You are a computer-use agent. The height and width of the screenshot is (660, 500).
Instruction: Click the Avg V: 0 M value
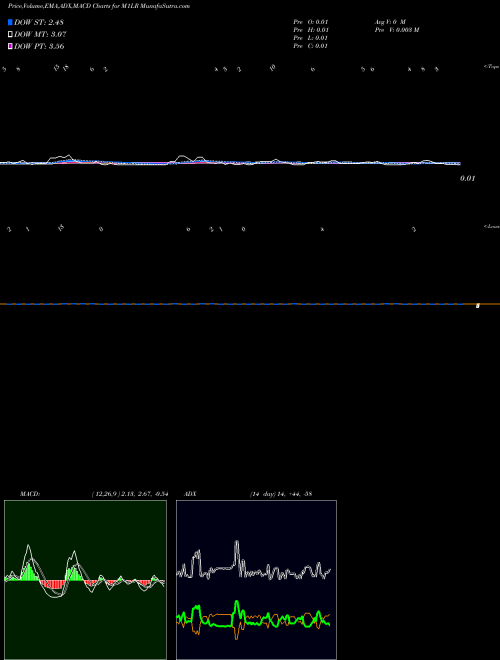pyautogui.click(x=390, y=22)
